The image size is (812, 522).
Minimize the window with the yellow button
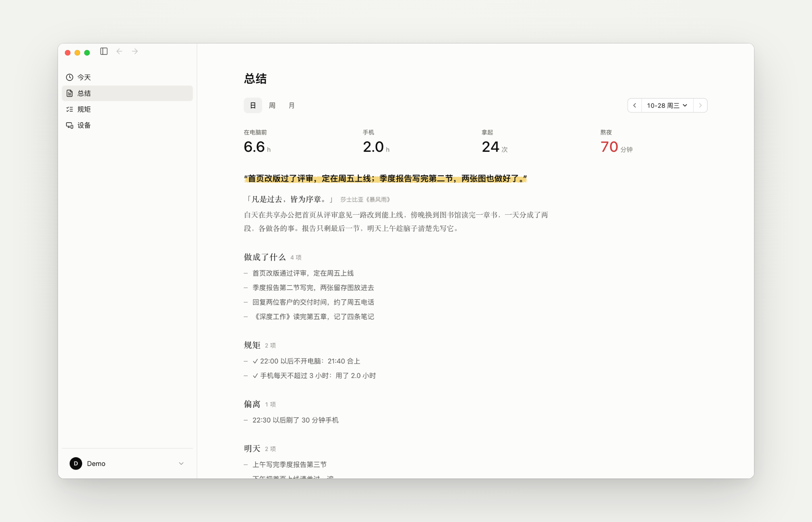tap(77, 53)
